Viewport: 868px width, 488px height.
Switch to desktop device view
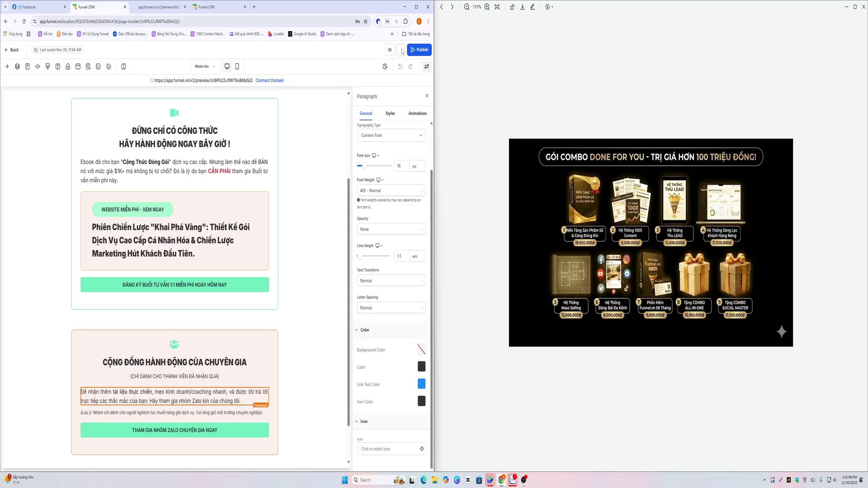(227, 66)
